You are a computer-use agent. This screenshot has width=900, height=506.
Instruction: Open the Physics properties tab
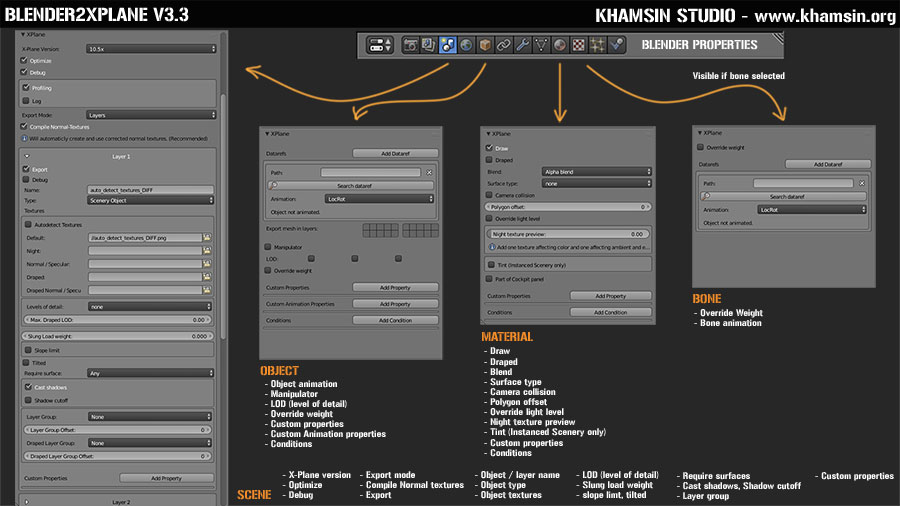coord(616,45)
